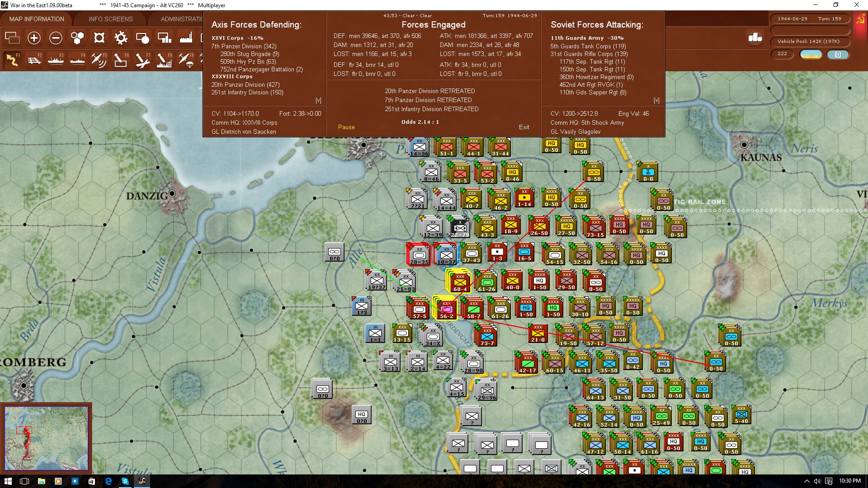Image resolution: width=868 pixels, height=488 pixels.
Task: Select Soviet tank unit 37-43
Action: click(472, 253)
